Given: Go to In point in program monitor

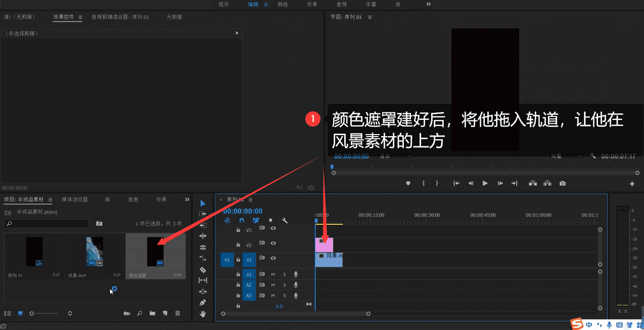Looking at the screenshot, I should [456, 183].
